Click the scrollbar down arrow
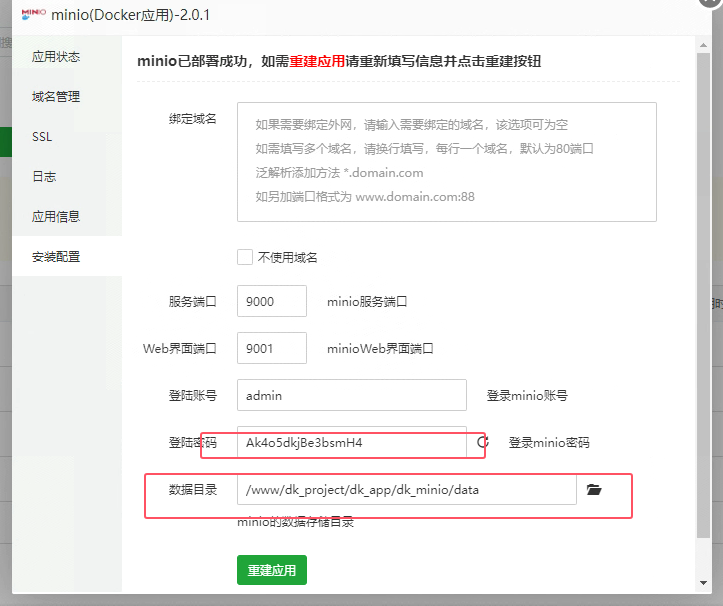 pos(703,582)
